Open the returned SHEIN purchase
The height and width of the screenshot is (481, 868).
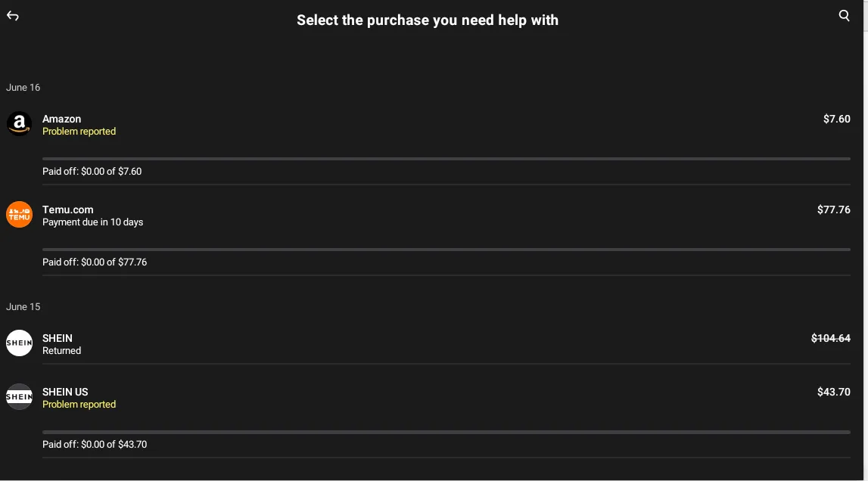point(58,338)
